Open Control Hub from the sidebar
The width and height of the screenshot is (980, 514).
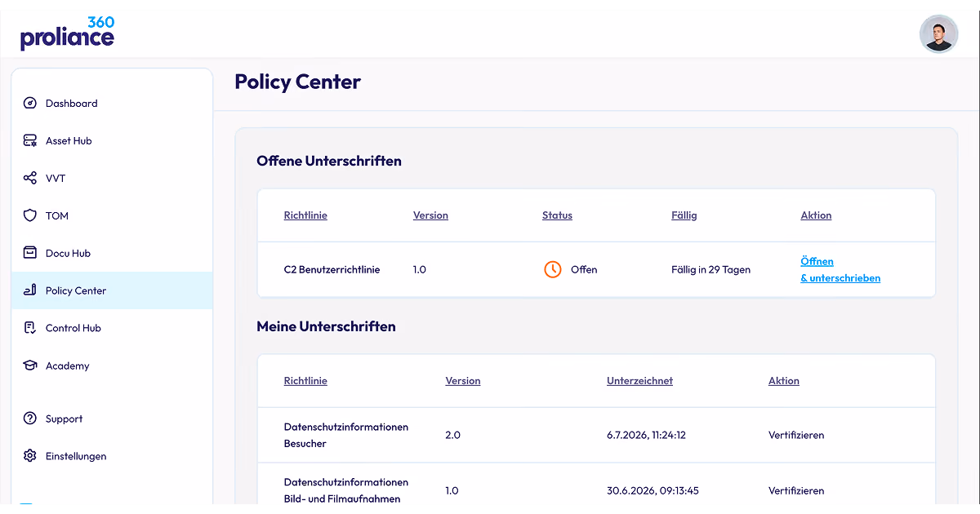(112, 328)
